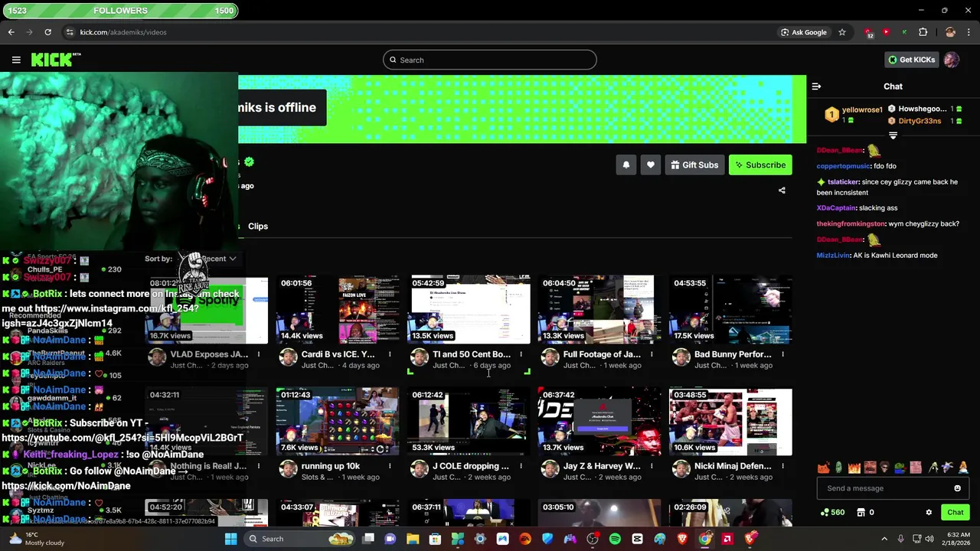This screenshot has height=551, width=980.
Task: Open coppertopmusic's chat username
Action: point(843,166)
